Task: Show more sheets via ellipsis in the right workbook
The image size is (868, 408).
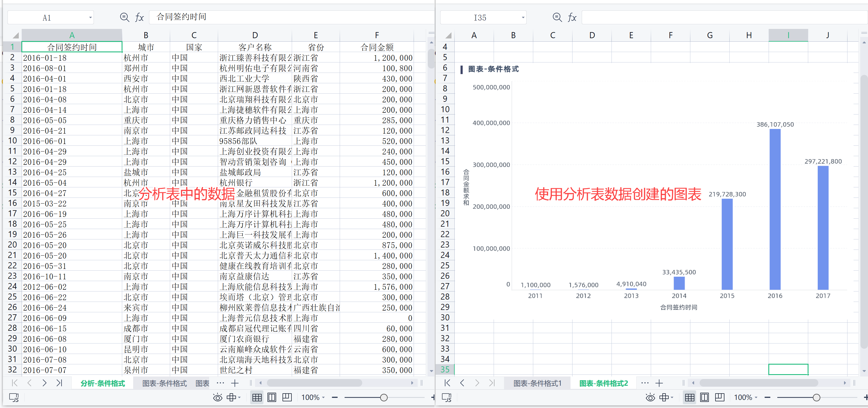Action: [645, 383]
